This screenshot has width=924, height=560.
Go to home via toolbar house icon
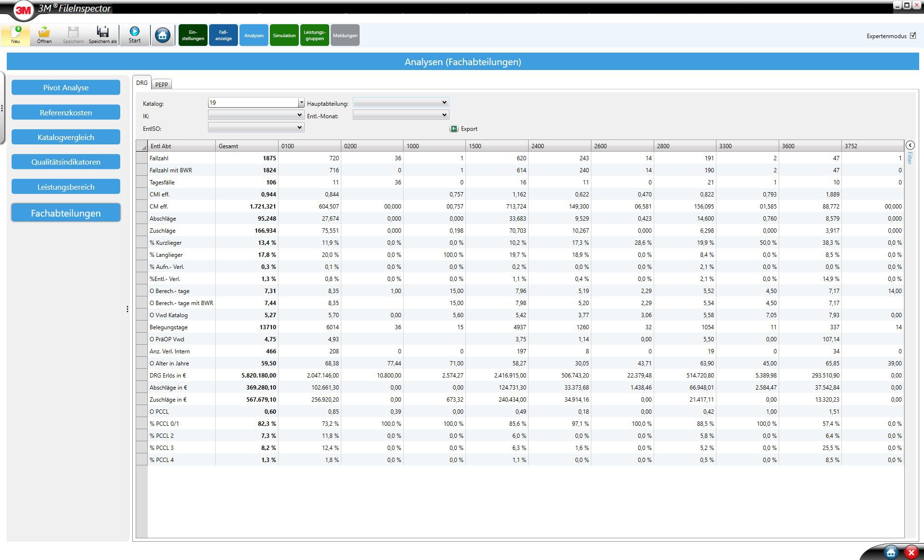point(163,35)
